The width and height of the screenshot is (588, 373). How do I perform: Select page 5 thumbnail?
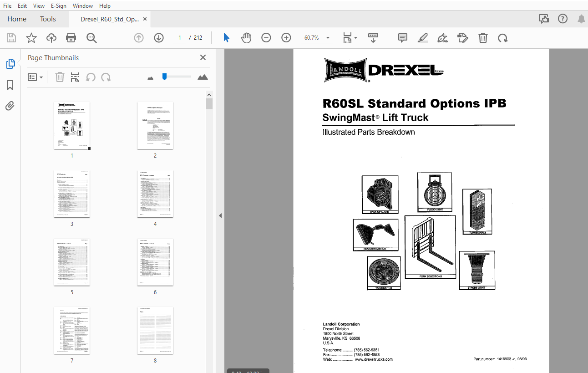click(72, 262)
